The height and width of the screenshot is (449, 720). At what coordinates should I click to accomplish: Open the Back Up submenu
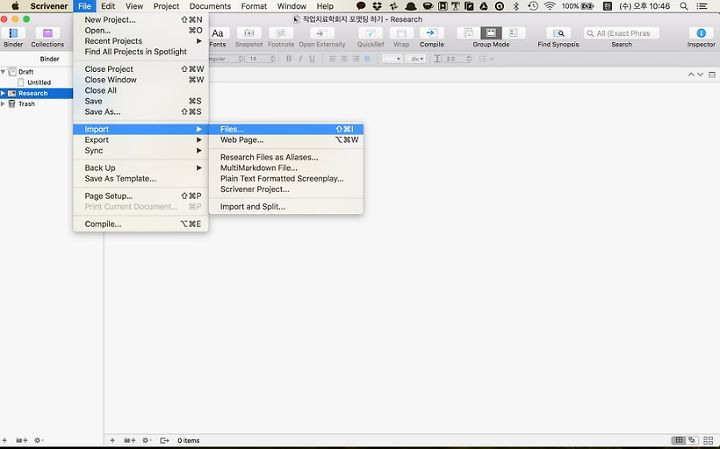141,168
